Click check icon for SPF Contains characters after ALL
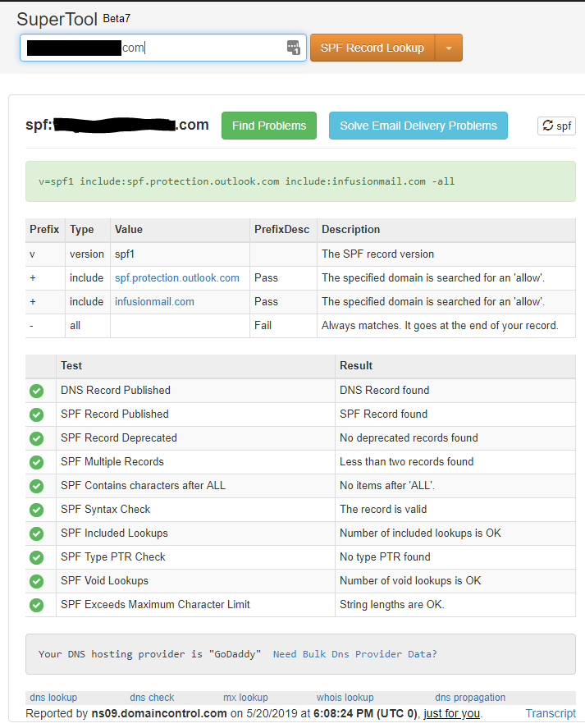 (x=36, y=486)
